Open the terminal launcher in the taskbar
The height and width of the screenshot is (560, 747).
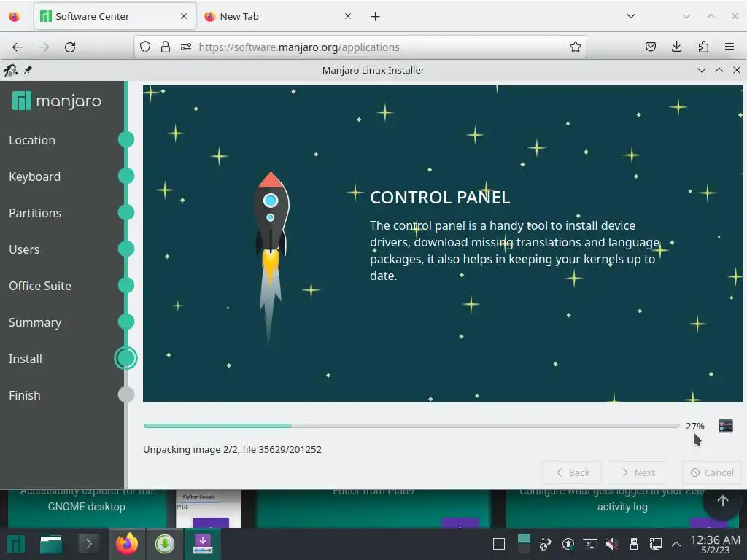coord(88,544)
